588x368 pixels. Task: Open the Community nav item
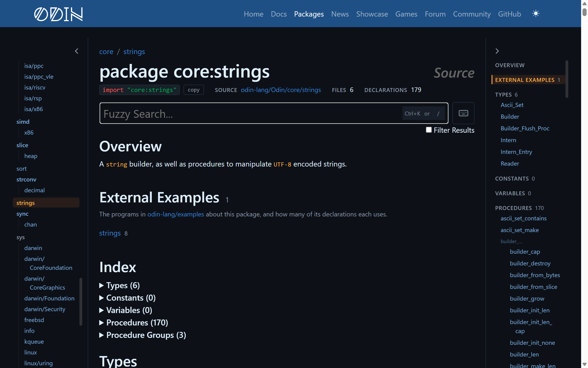pyautogui.click(x=472, y=14)
